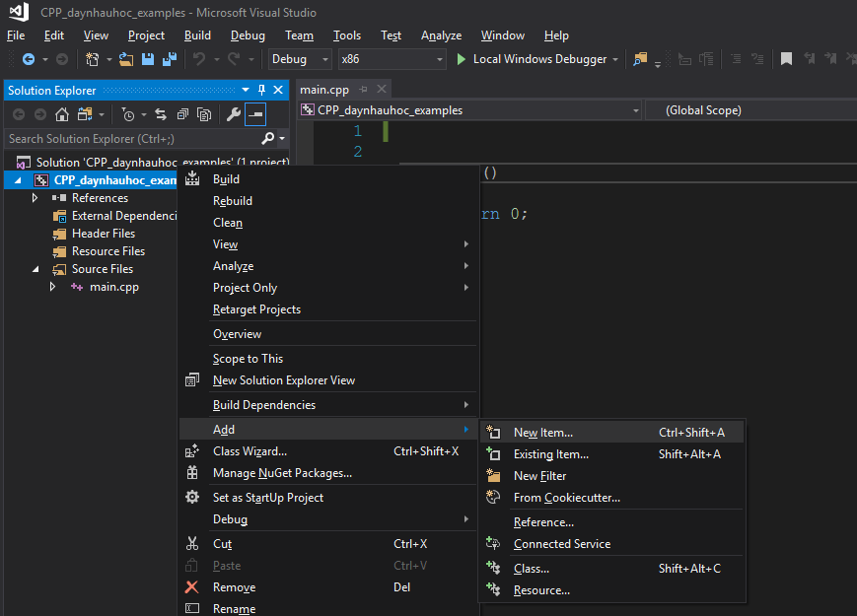This screenshot has height=616, width=857.
Task: Toggle the Preview Selected Items button
Action: pyautogui.click(x=255, y=114)
